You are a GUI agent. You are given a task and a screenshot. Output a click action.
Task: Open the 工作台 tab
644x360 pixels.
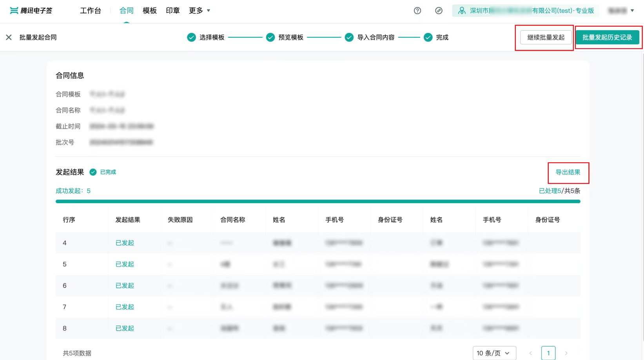click(91, 11)
